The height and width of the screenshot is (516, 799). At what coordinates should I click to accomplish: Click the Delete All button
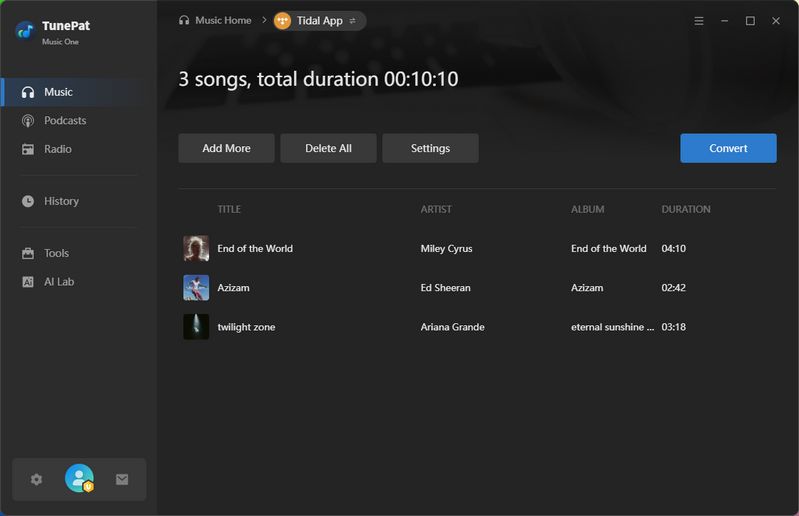pos(328,148)
